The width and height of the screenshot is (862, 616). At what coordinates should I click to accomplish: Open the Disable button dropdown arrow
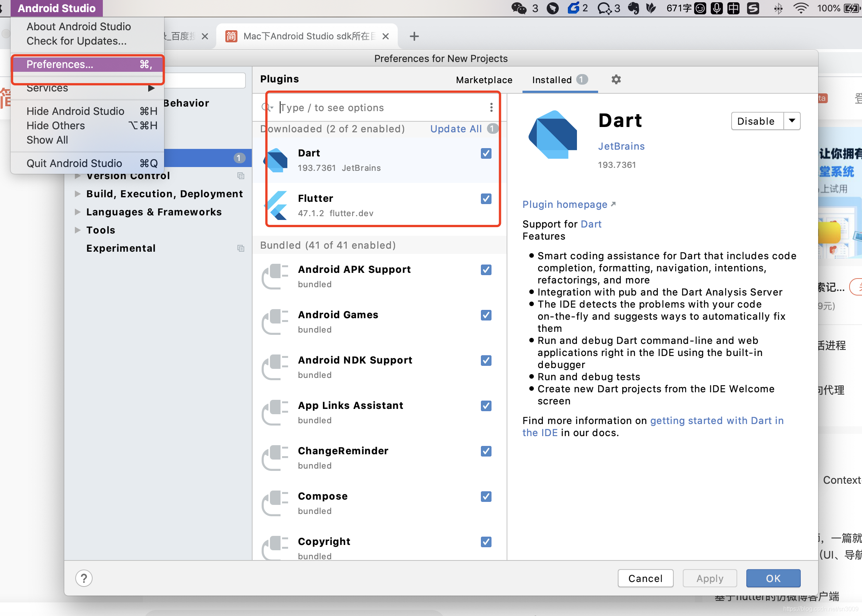[792, 121]
